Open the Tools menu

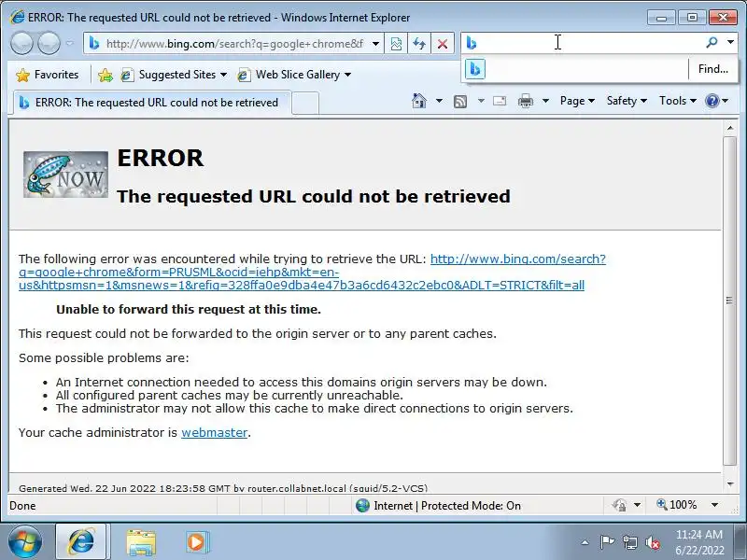(x=678, y=101)
